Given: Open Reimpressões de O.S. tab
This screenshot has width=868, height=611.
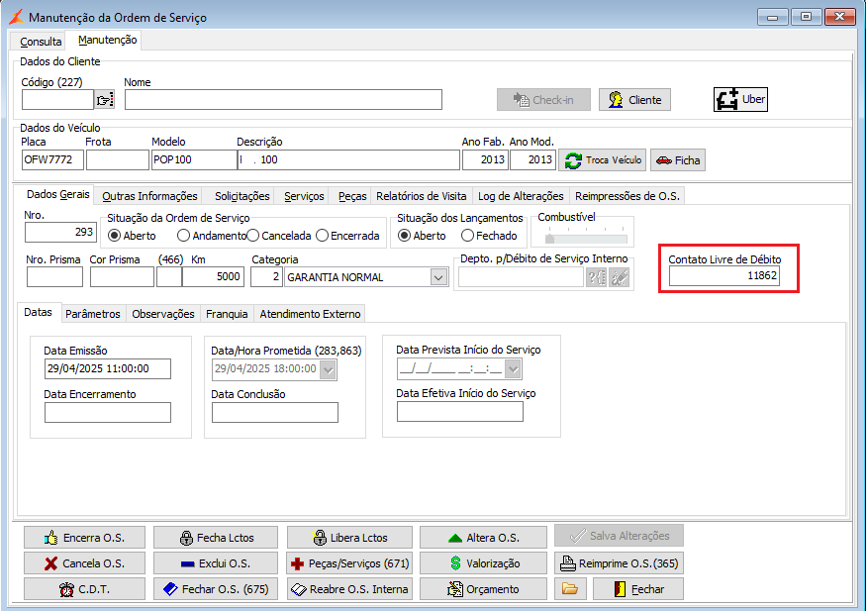Looking at the screenshot, I should point(627,196).
